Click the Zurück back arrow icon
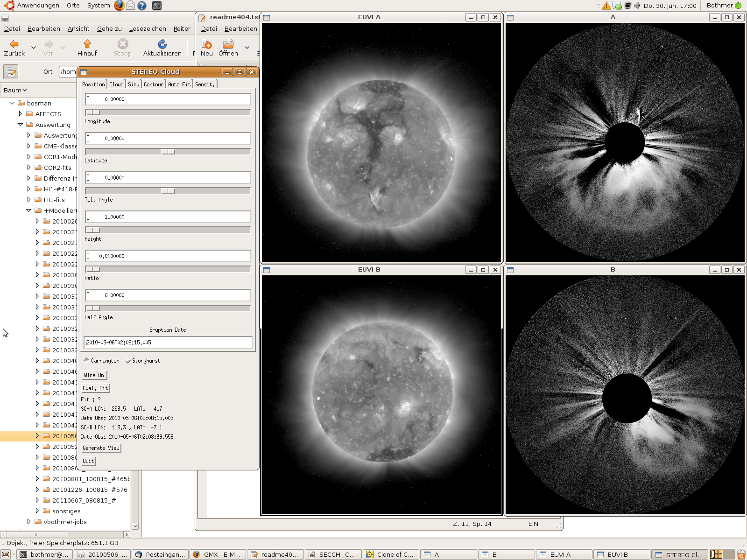Image resolution: width=747 pixels, height=560 pixels. 14,44
